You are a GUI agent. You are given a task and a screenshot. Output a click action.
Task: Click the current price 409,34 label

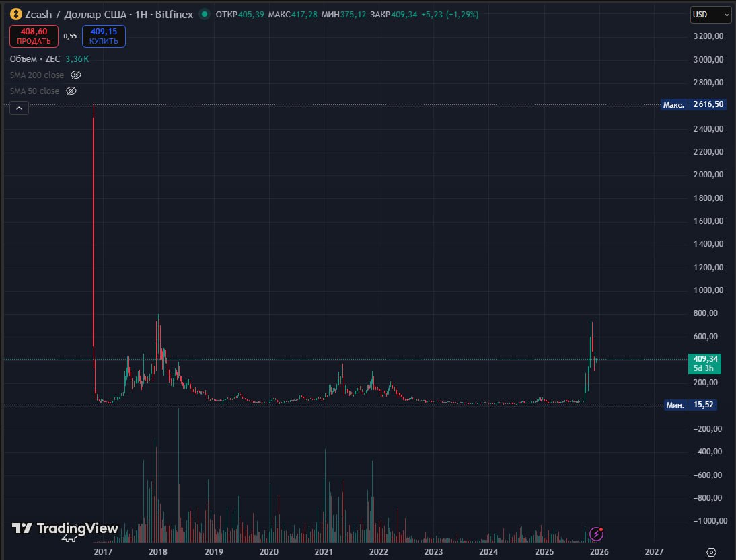coord(704,359)
